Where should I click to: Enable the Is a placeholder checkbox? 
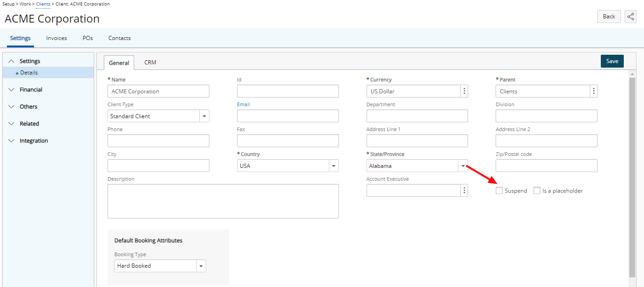coord(537,191)
